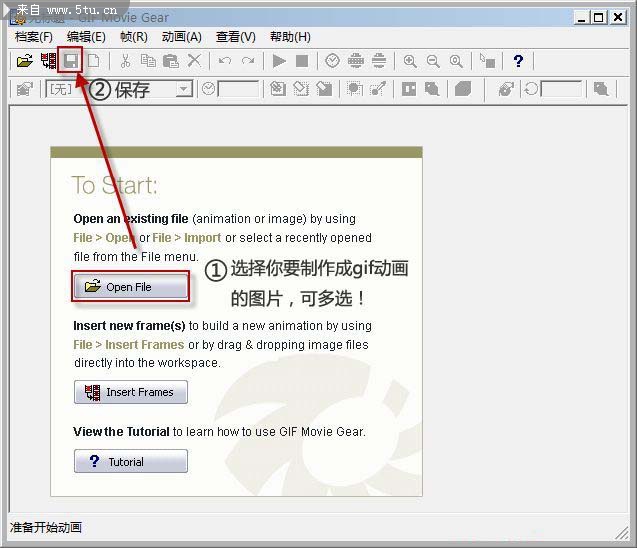Open the 查看(V) menu

[x=236, y=37]
